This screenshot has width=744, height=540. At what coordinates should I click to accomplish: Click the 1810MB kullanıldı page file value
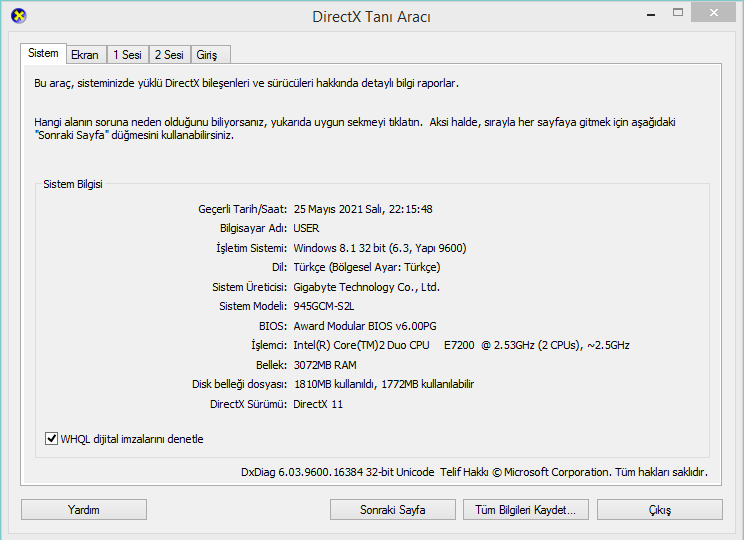pyautogui.click(x=384, y=384)
